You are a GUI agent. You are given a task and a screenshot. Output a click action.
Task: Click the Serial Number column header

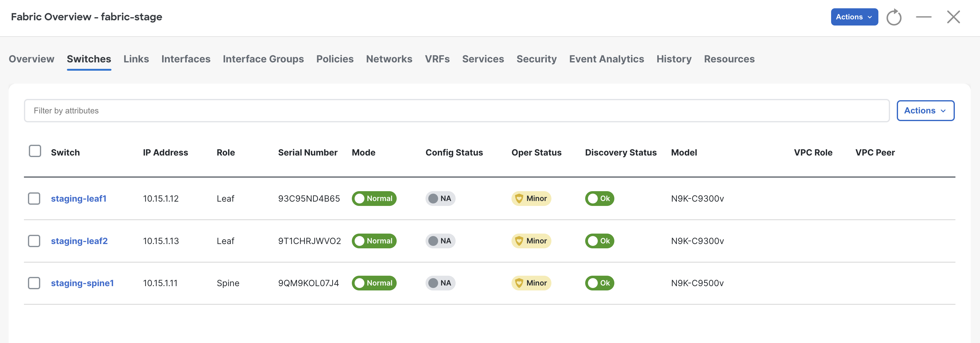point(308,153)
